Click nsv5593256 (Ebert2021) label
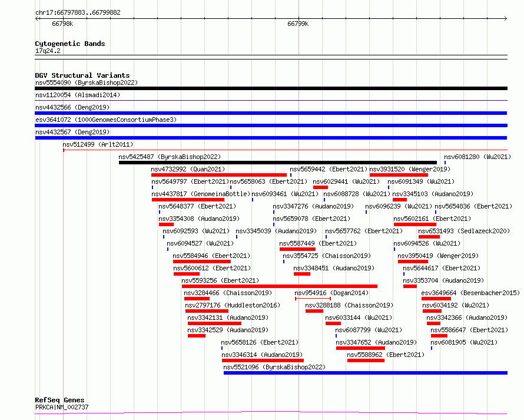Image resolution: width=524 pixels, height=420 pixels. pyautogui.click(x=220, y=280)
